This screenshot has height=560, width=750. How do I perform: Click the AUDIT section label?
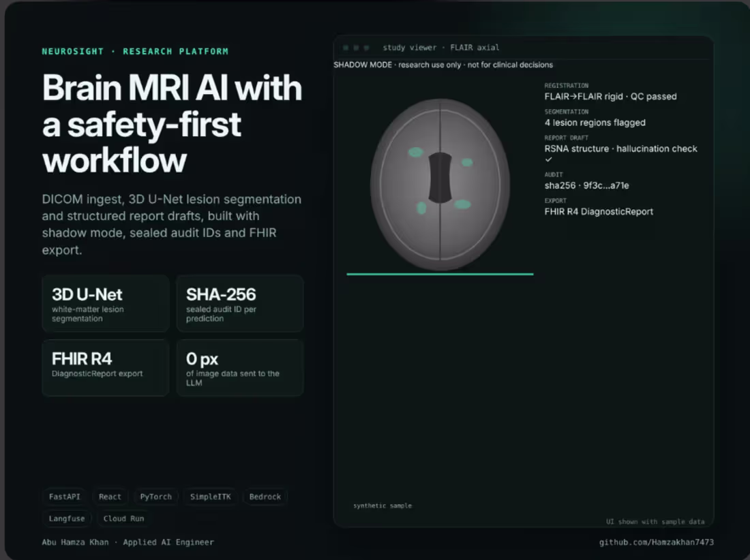(x=554, y=175)
